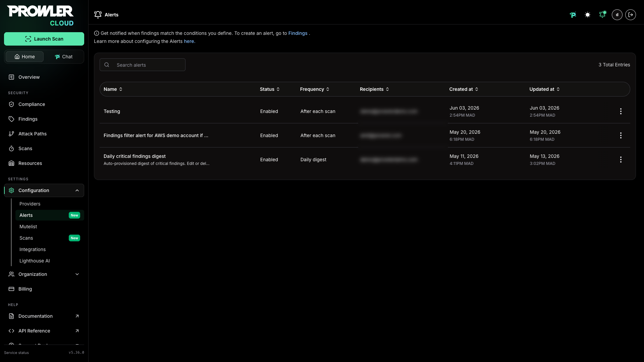Sort table by Recipients column
Viewport: 644px width, 362px height.
[x=374, y=89]
